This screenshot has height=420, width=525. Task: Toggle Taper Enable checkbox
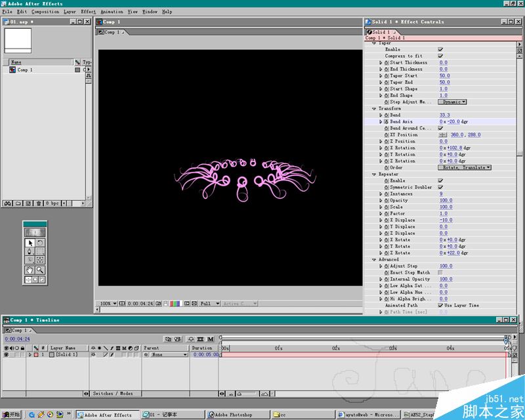[x=440, y=50]
